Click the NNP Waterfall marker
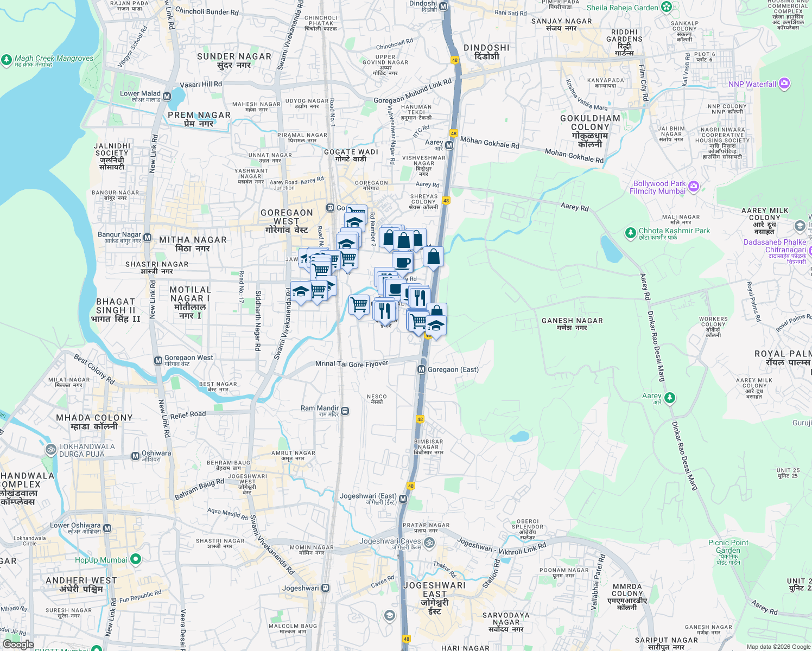The width and height of the screenshot is (812, 651). pyautogui.click(x=783, y=83)
